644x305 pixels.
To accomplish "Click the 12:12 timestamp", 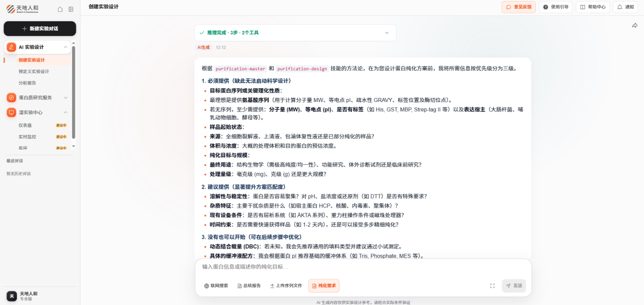I will click(221, 48).
